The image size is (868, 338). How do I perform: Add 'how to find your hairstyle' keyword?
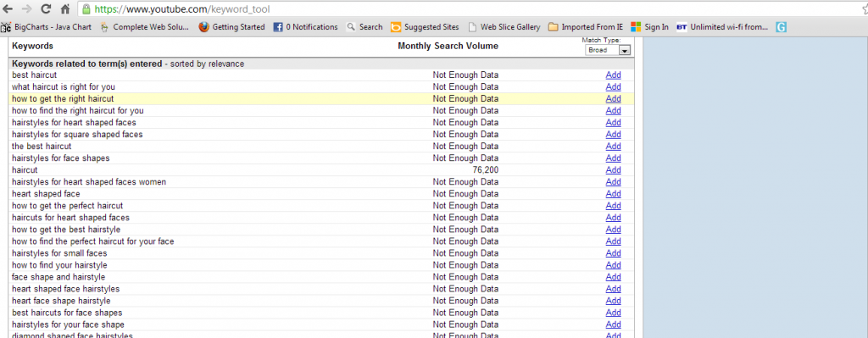pos(614,265)
